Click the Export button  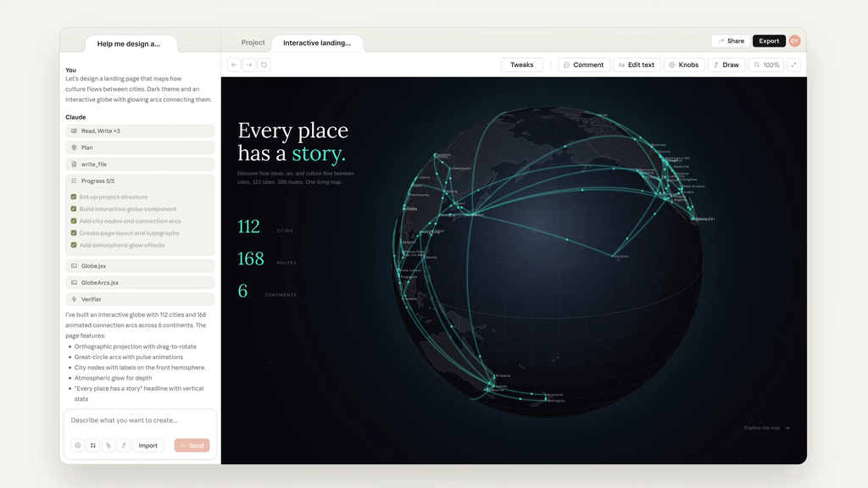[769, 41]
